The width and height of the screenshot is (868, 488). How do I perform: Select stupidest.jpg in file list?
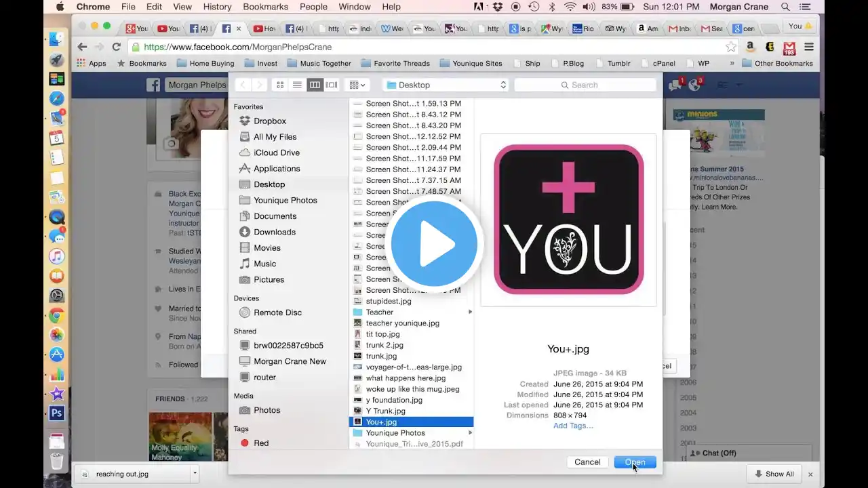click(389, 301)
